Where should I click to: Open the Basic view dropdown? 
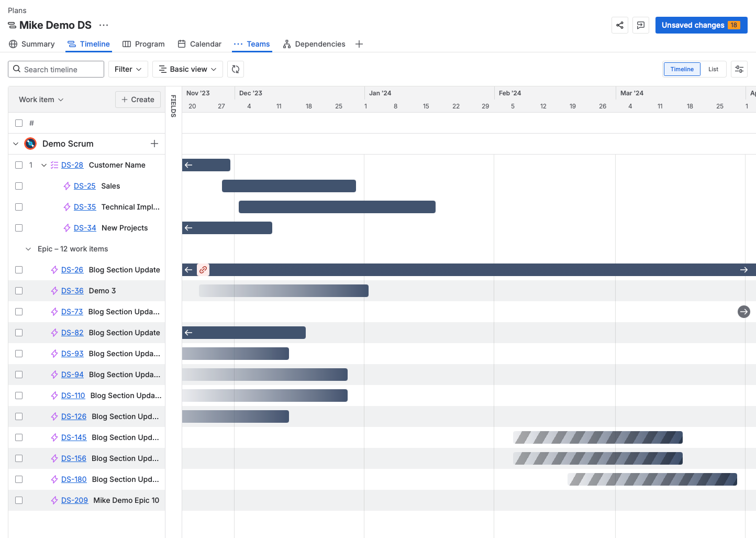187,69
